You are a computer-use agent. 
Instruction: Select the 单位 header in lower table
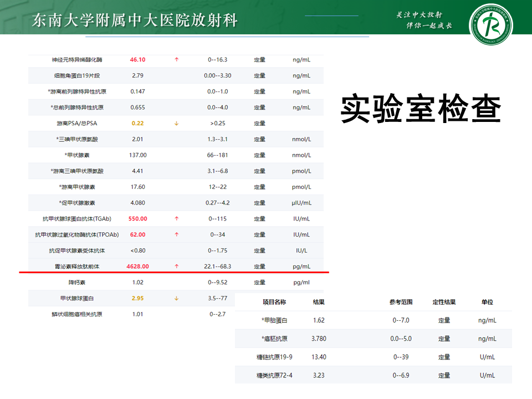click(486, 301)
